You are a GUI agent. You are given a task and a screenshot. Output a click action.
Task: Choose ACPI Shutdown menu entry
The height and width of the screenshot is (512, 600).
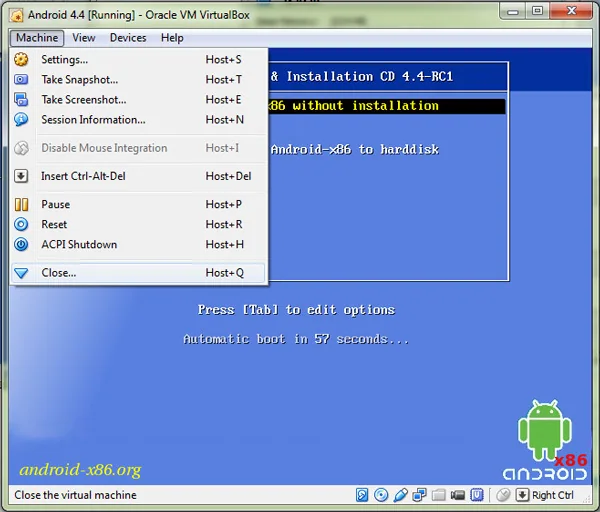139,245
